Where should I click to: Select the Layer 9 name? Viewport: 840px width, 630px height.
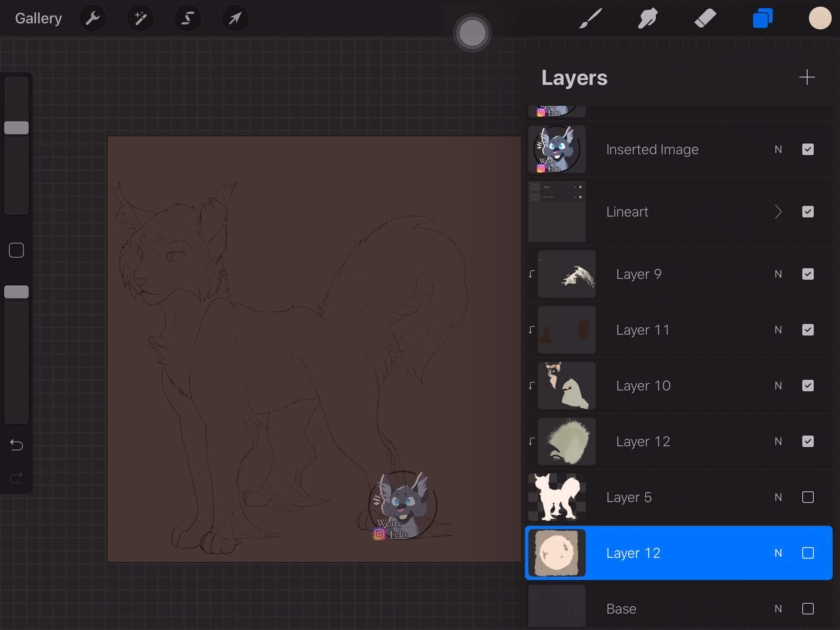tap(638, 274)
